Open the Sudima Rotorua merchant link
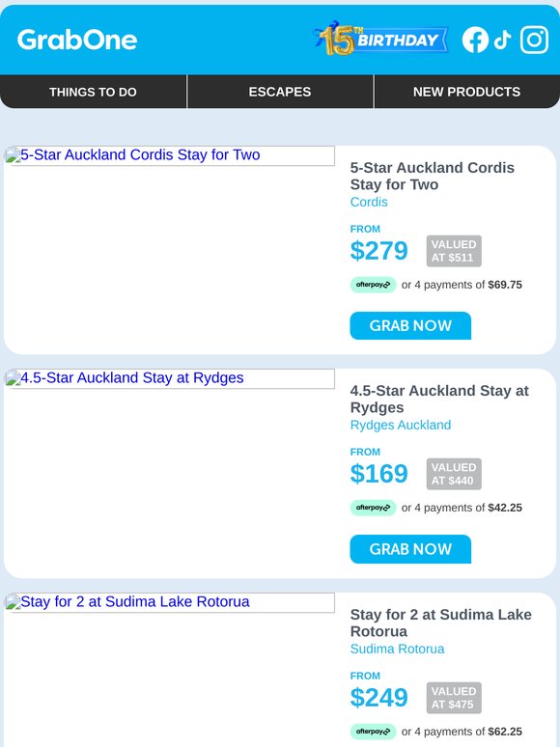This screenshot has width=560, height=747. (x=397, y=649)
